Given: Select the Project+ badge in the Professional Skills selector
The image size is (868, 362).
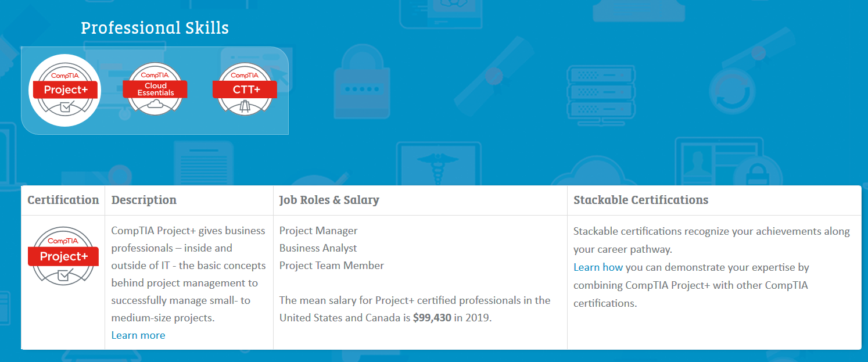Looking at the screenshot, I should click(x=64, y=89).
